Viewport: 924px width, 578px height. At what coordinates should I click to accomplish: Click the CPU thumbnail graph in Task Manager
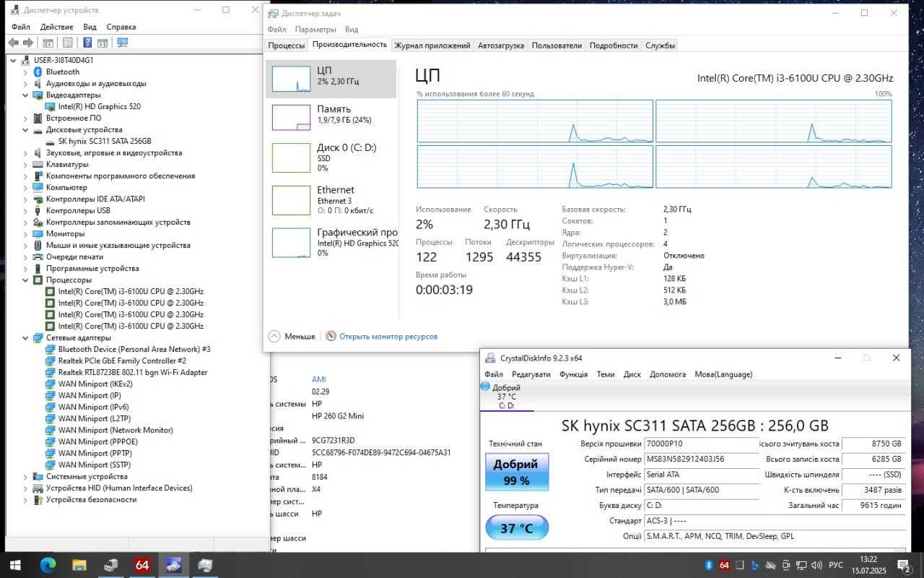[291, 78]
